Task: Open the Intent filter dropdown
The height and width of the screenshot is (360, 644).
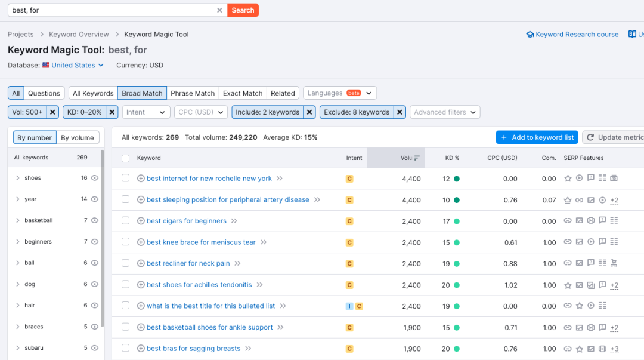Action: point(146,112)
